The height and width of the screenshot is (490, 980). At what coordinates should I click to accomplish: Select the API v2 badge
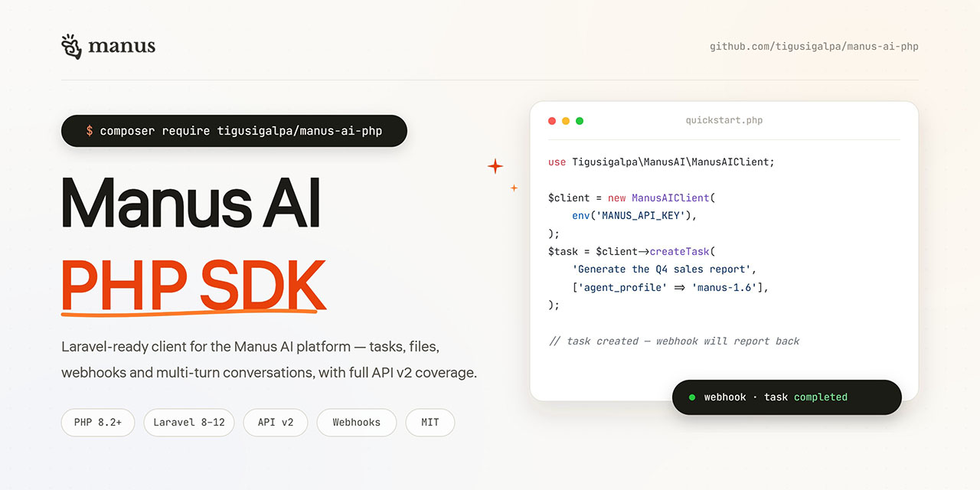point(276,423)
